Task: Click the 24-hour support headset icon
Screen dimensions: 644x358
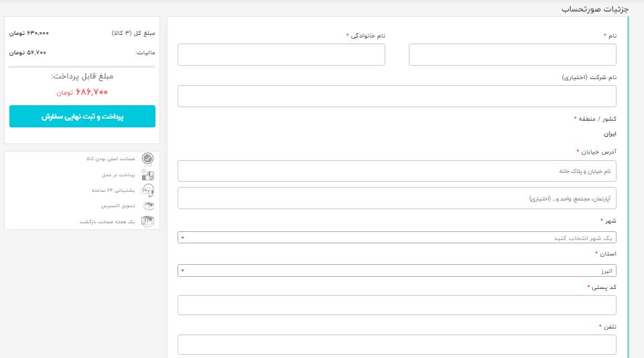Action: point(147,190)
